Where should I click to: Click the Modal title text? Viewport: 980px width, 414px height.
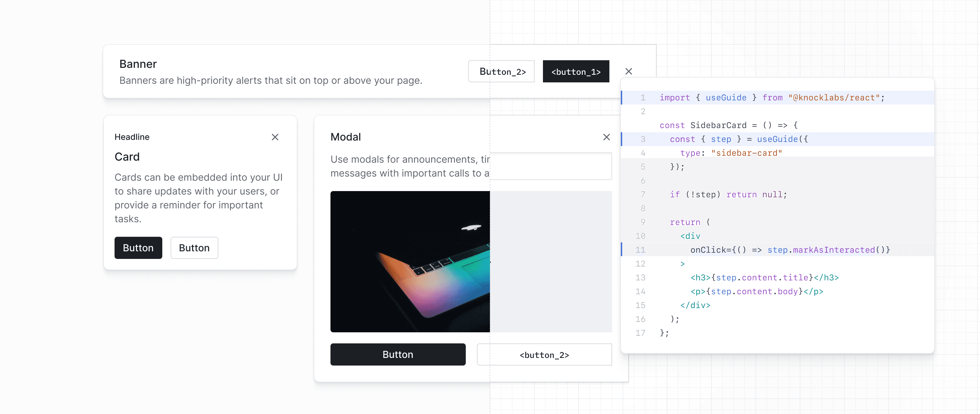[x=345, y=137]
